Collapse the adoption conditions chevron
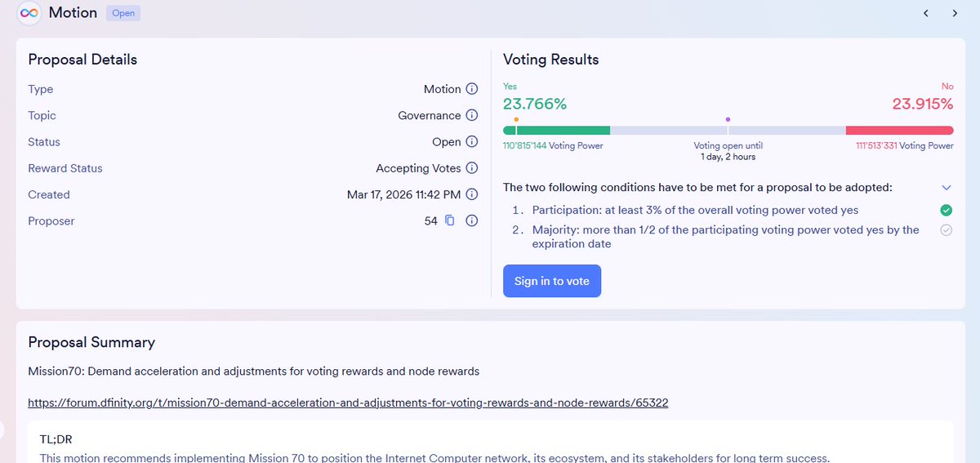The image size is (980, 463). point(946,188)
